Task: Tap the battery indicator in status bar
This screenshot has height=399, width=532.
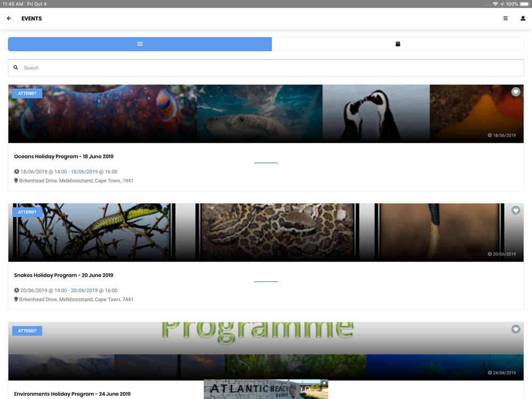Action: 525,4
